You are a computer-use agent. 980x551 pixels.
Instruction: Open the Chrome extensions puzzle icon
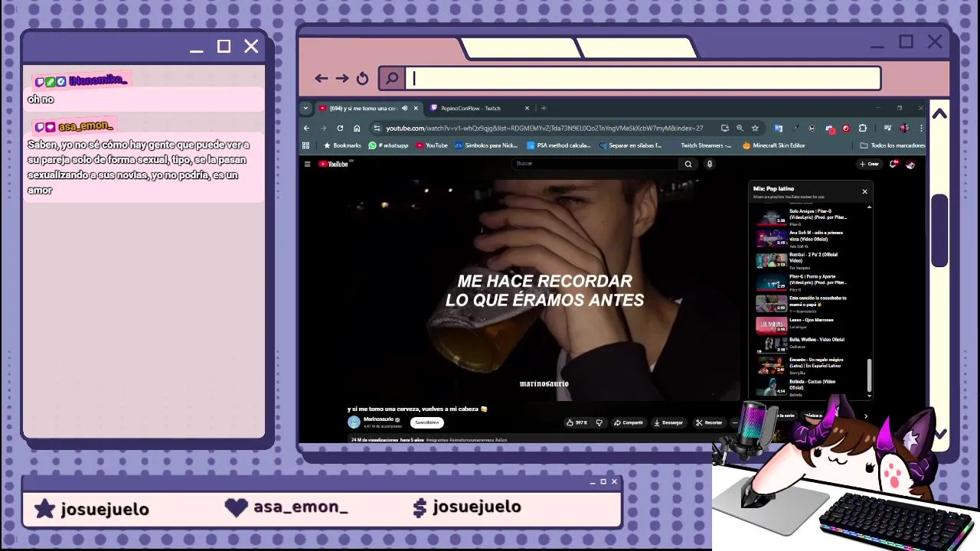coord(863,128)
